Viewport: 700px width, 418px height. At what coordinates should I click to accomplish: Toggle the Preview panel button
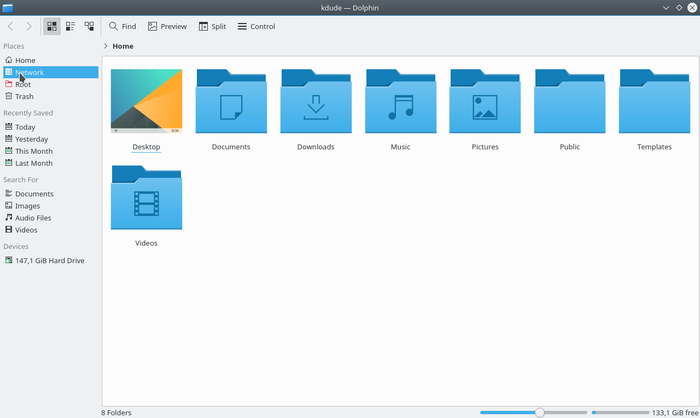pyautogui.click(x=167, y=26)
